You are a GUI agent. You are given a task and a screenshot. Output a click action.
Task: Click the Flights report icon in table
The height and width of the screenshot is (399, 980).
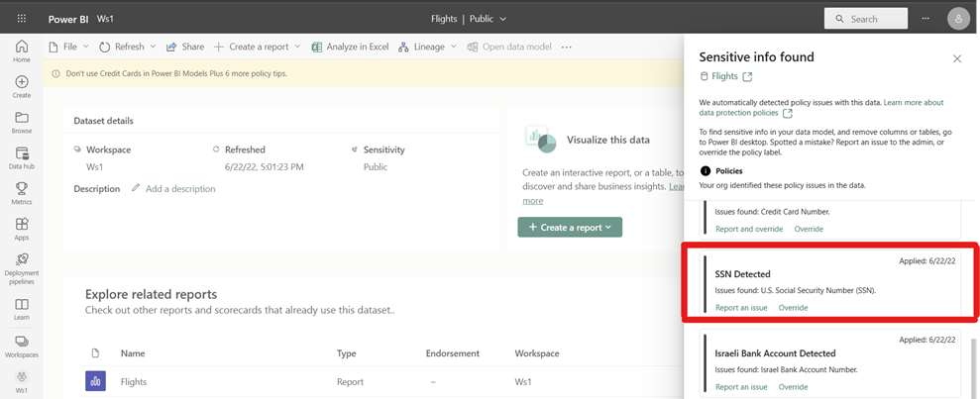95,381
